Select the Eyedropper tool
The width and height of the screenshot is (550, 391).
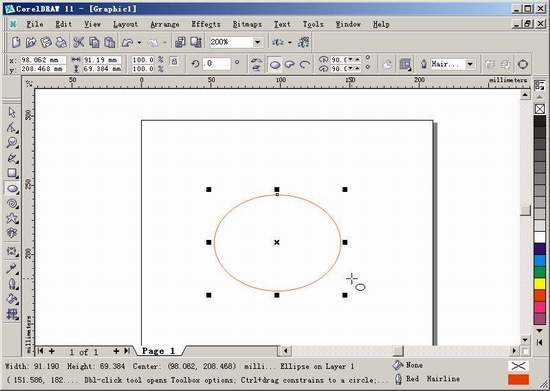tap(12, 269)
